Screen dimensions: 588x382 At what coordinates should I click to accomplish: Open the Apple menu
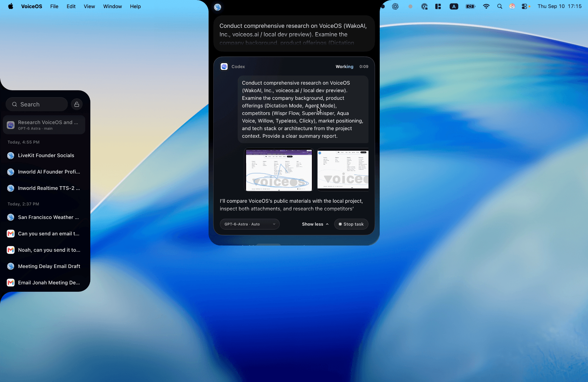coord(11,6)
